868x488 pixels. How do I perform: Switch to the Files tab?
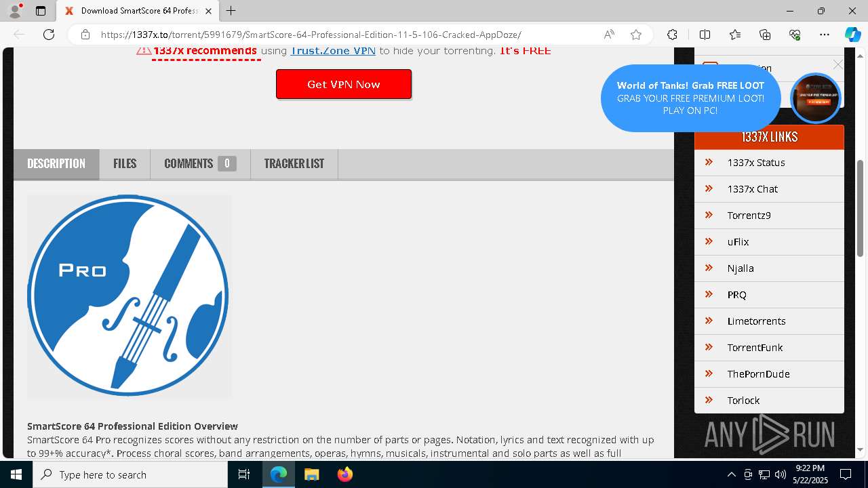click(x=125, y=163)
